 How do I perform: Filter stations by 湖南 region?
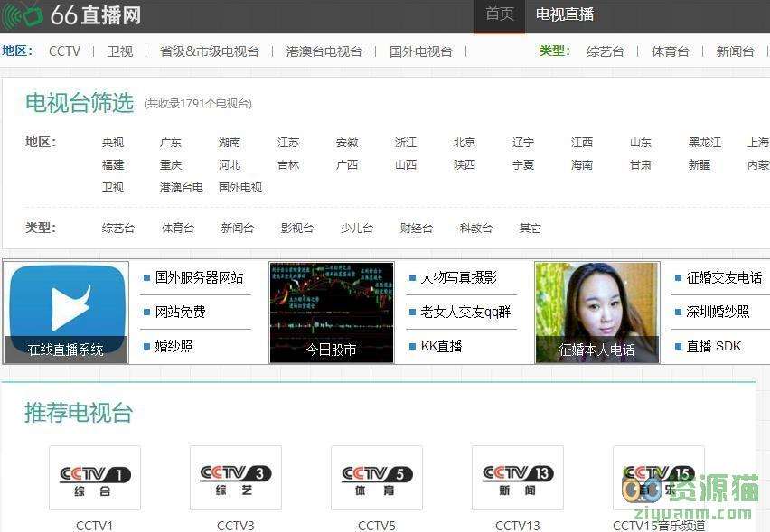[230, 143]
